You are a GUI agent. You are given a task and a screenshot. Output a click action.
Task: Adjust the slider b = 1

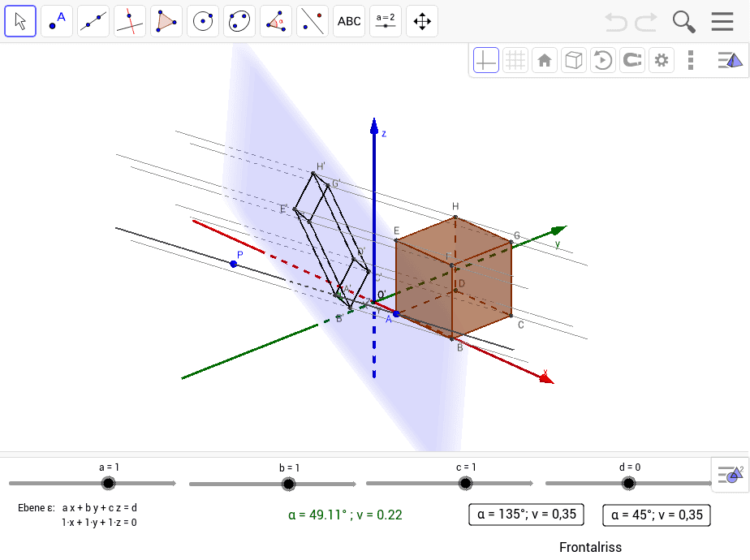pyautogui.click(x=288, y=484)
